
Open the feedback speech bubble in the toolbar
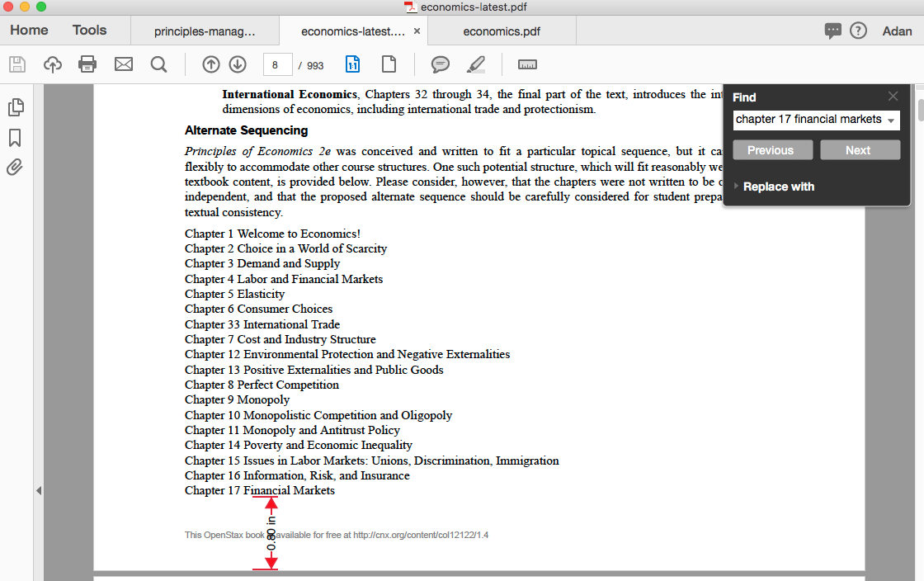833,31
